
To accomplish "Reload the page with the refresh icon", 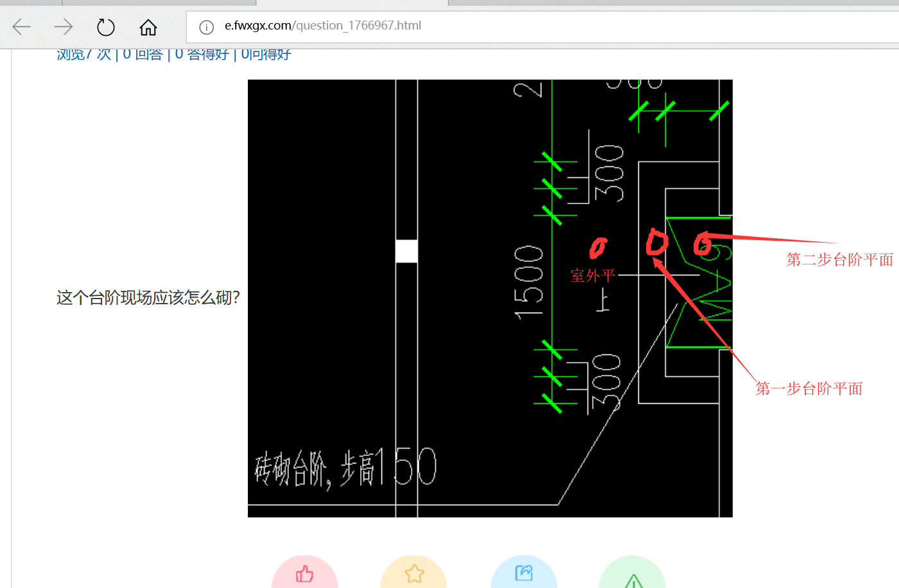I will click(105, 27).
